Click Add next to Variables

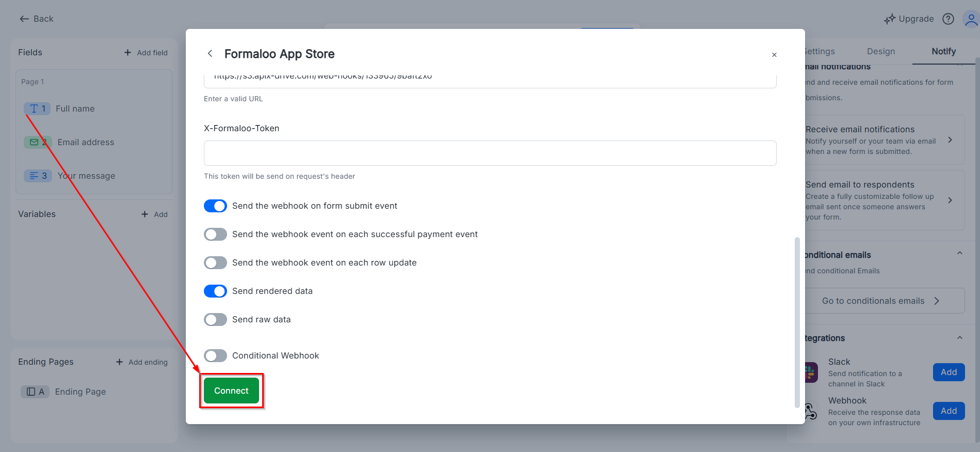160,214
